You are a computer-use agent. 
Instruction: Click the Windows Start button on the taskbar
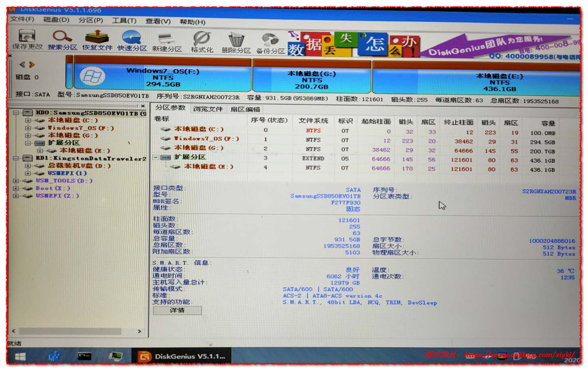pos(20,357)
